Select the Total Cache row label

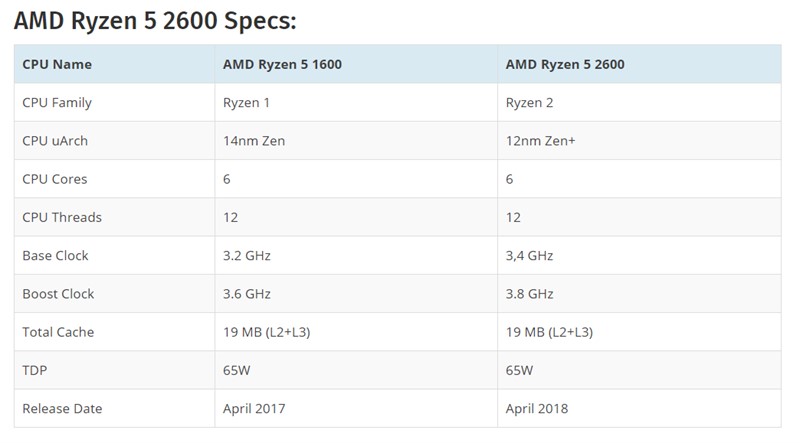coord(58,332)
